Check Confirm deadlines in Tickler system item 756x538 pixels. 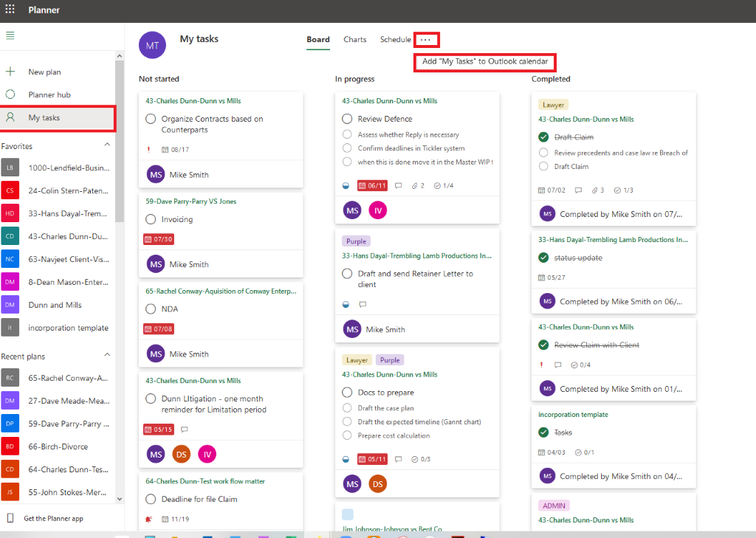[x=347, y=148]
